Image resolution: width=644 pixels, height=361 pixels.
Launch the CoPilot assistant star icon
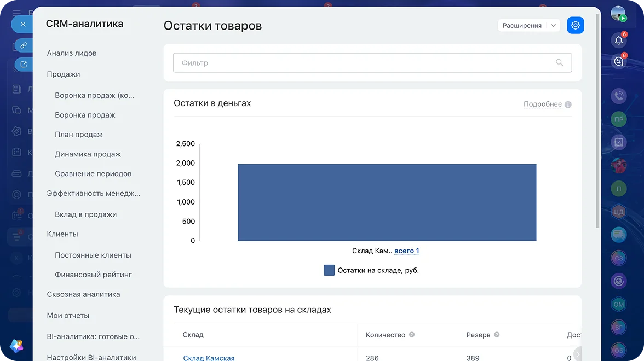17,346
